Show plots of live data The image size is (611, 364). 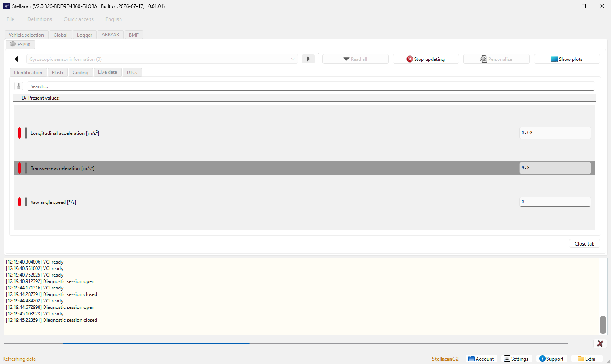pos(567,59)
